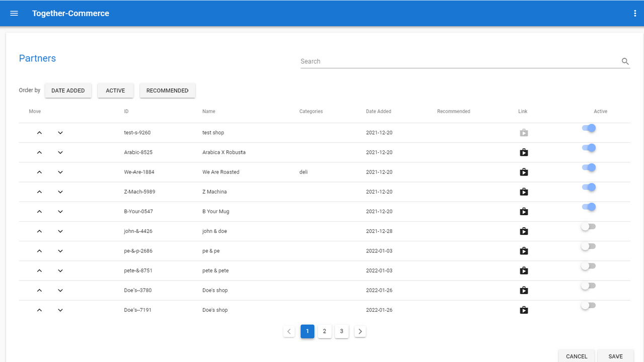The height and width of the screenshot is (362, 644).
Task: Click the Date Added column header
Action: point(378,112)
